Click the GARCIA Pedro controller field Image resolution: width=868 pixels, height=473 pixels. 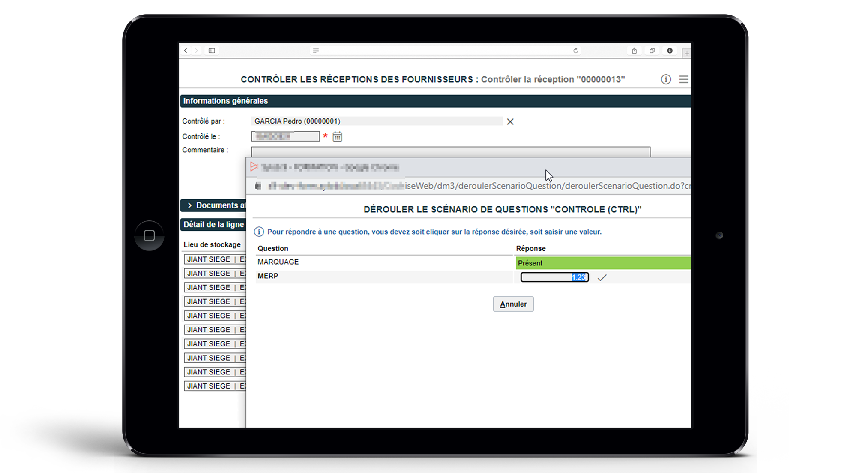377,121
